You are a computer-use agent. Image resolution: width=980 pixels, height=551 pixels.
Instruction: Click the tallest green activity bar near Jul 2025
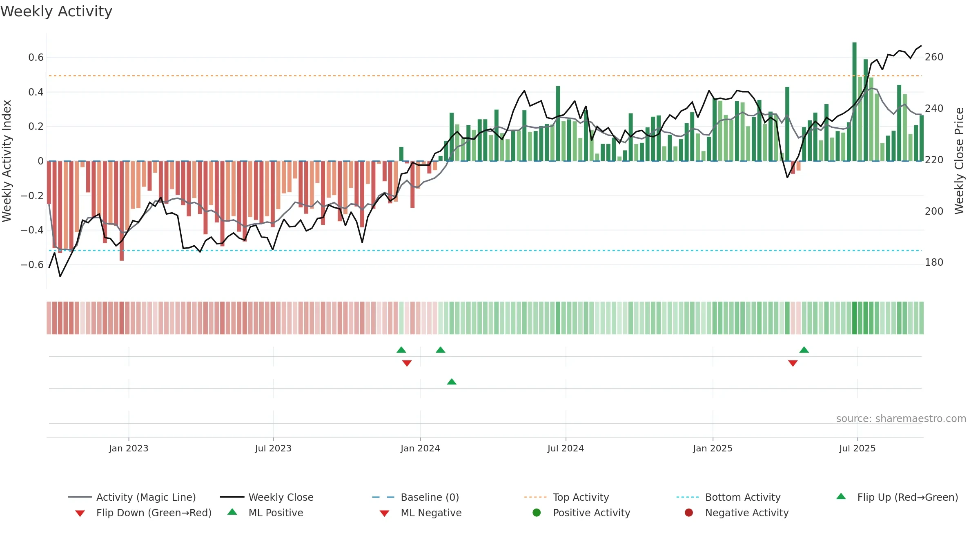pos(854,102)
